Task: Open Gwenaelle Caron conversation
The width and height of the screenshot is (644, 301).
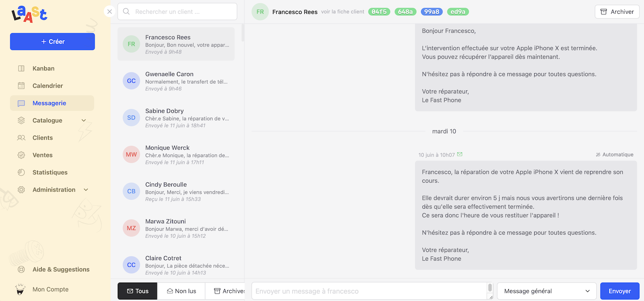Action: 176,81
